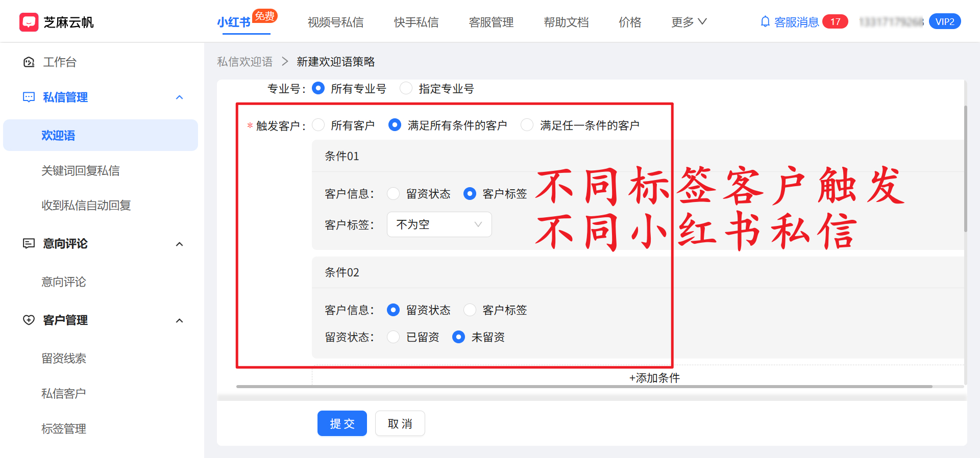Click the 客服消息 bell icon
Screen dimensions: 980x458
tap(765, 22)
